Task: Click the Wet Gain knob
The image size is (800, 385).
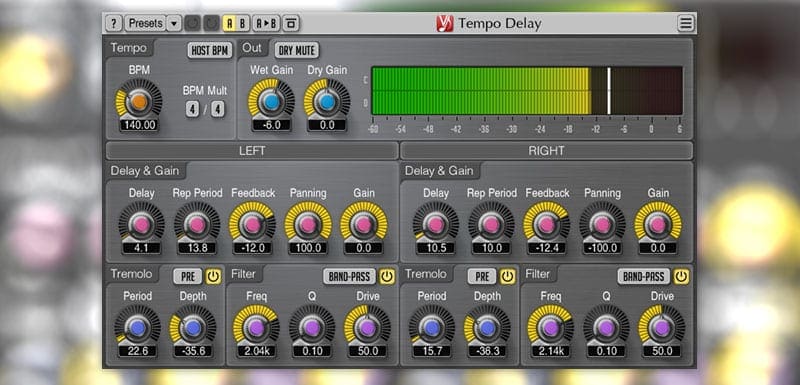Action: (x=271, y=101)
